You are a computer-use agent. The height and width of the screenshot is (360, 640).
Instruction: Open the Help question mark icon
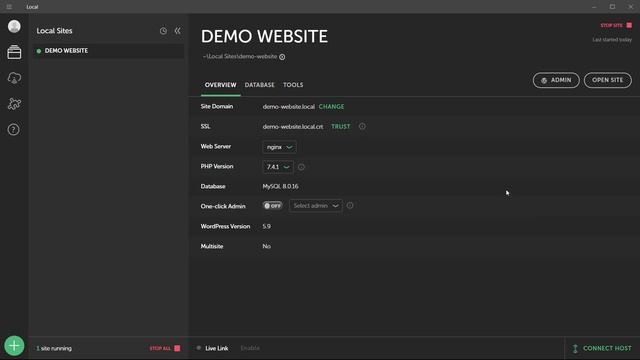coord(13,130)
